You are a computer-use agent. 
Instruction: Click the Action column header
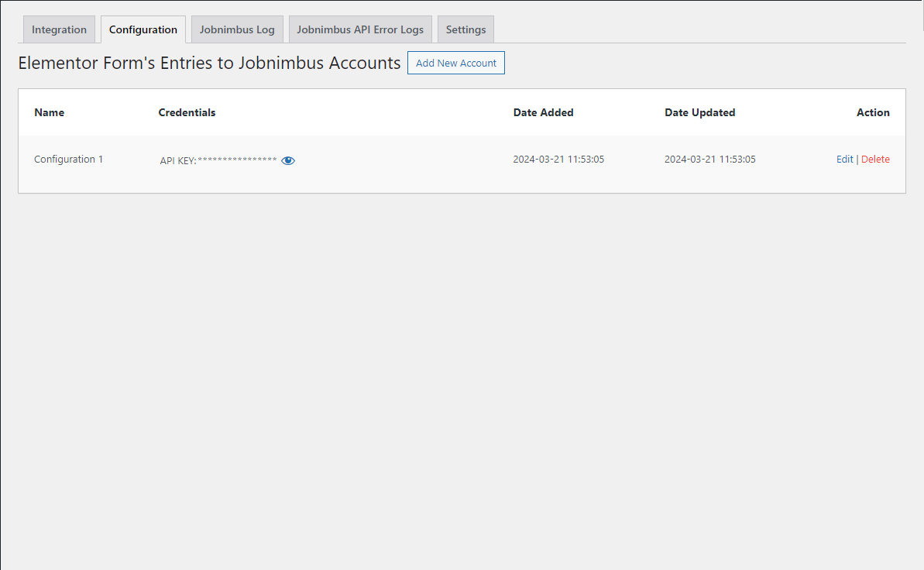[x=873, y=112]
